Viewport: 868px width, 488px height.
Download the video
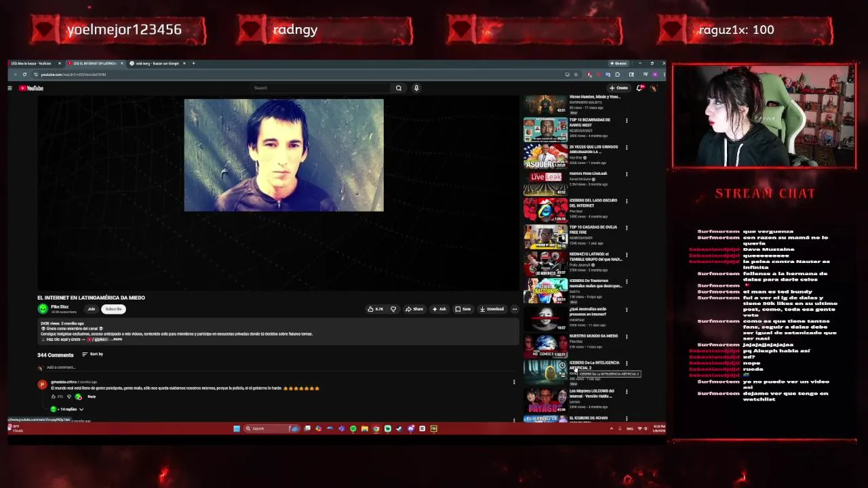[x=492, y=309]
